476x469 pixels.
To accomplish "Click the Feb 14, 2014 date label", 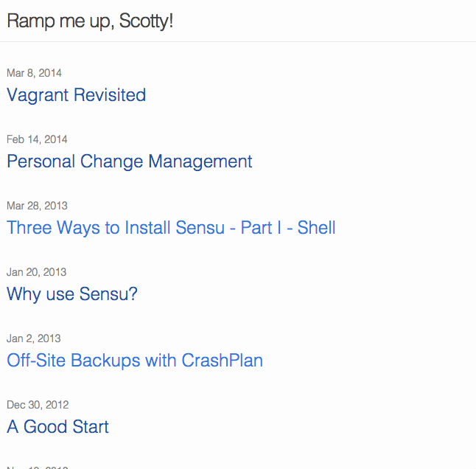I will 37,139.
